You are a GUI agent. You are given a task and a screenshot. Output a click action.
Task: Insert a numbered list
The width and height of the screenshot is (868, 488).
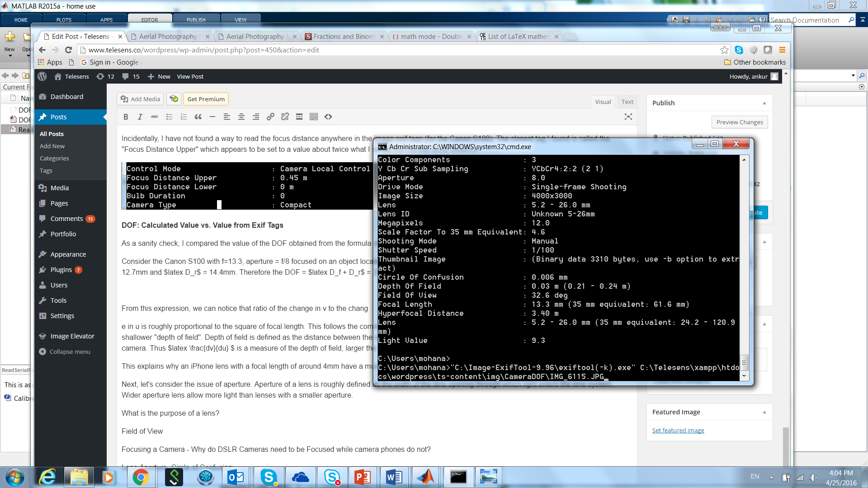pyautogui.click(x=184, y=117)
